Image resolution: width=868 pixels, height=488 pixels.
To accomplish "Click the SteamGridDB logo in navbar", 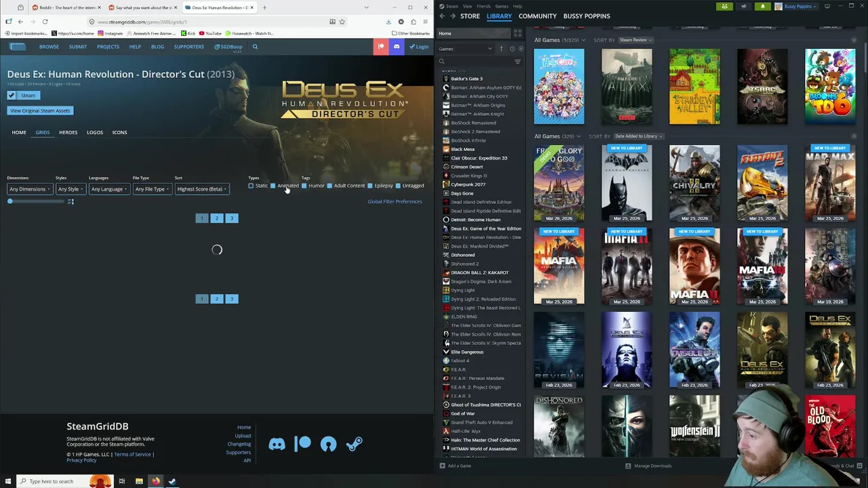I will coord(18,47).
